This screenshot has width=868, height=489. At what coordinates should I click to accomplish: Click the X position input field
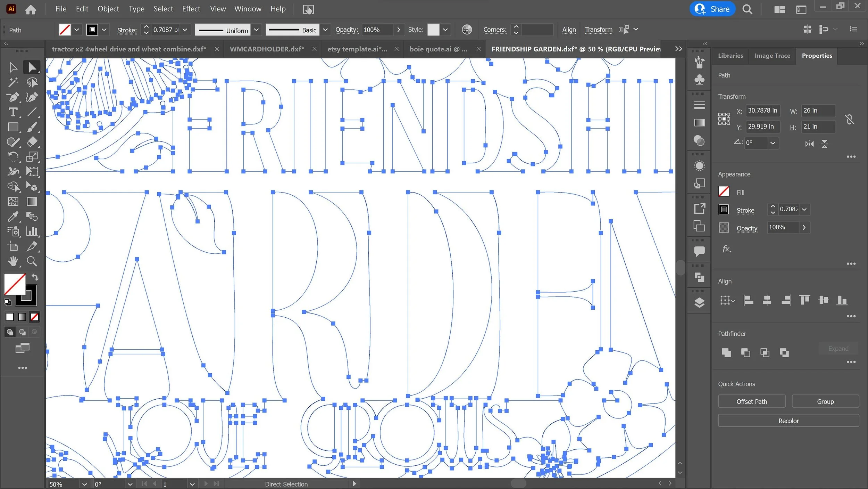click(763, 111)
